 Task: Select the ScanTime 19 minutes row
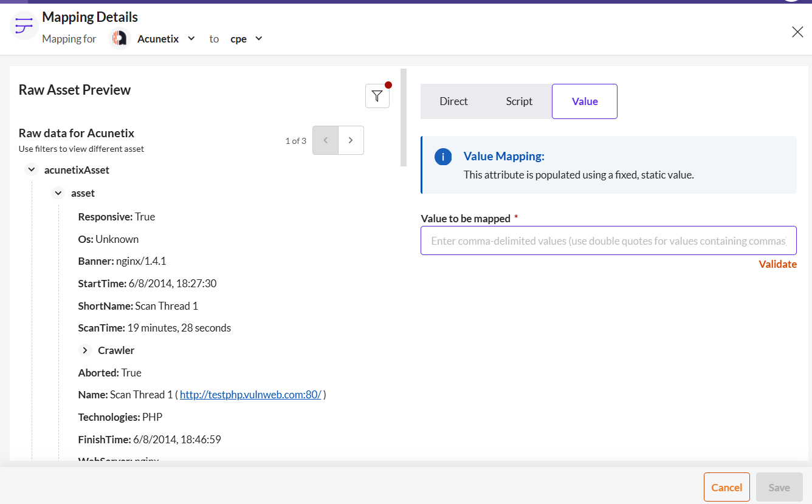click(155, 328)
